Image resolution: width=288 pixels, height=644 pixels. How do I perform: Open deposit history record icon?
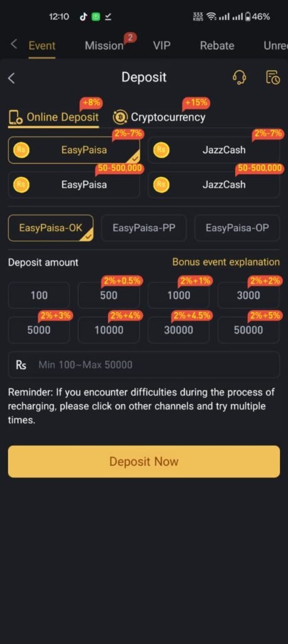coord(273,77)
